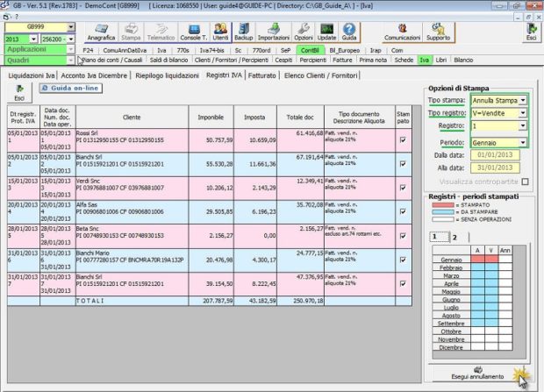Click the question mark menu icon

(17, 17)
